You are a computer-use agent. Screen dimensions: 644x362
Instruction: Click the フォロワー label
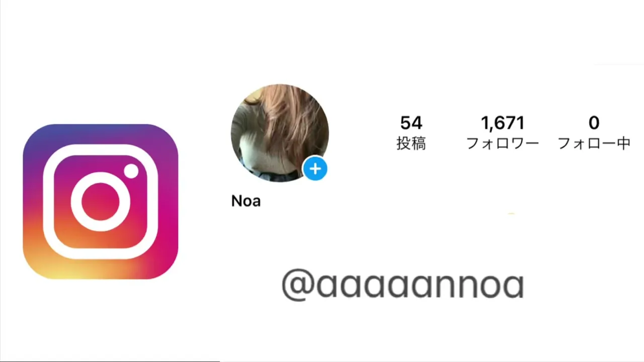[x=503, y=144]
